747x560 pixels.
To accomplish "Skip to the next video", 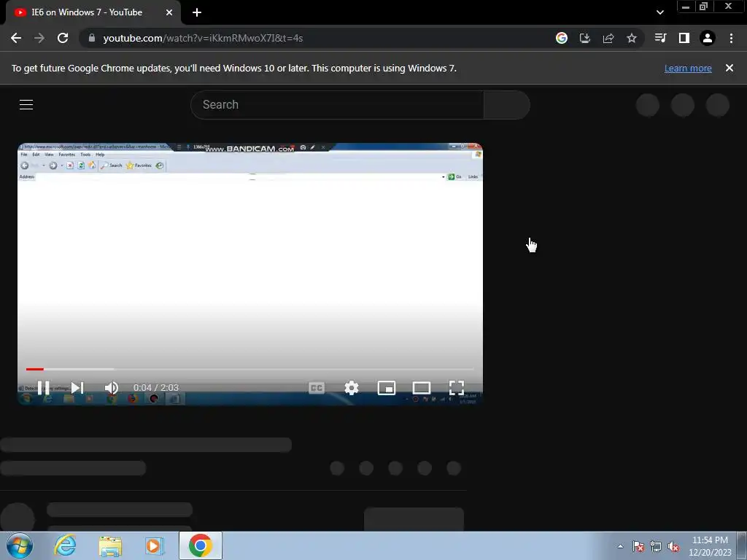I will tap(77, 388).
